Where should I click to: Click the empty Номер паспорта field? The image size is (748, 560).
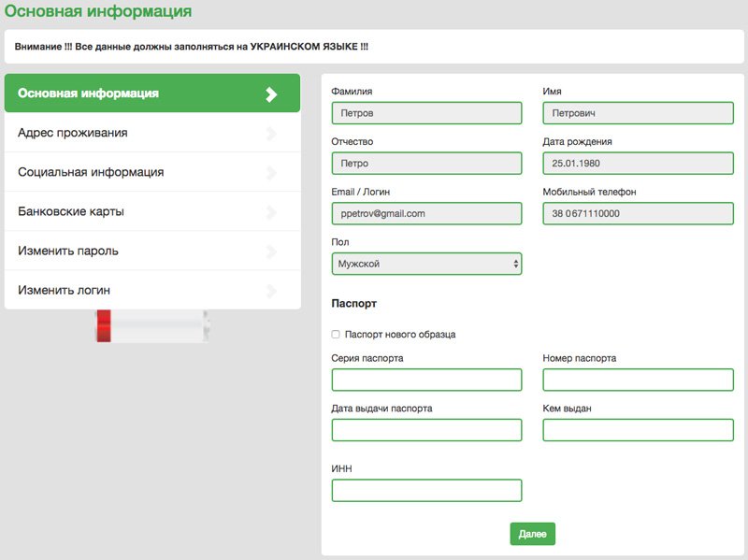[x=638, y=380]
